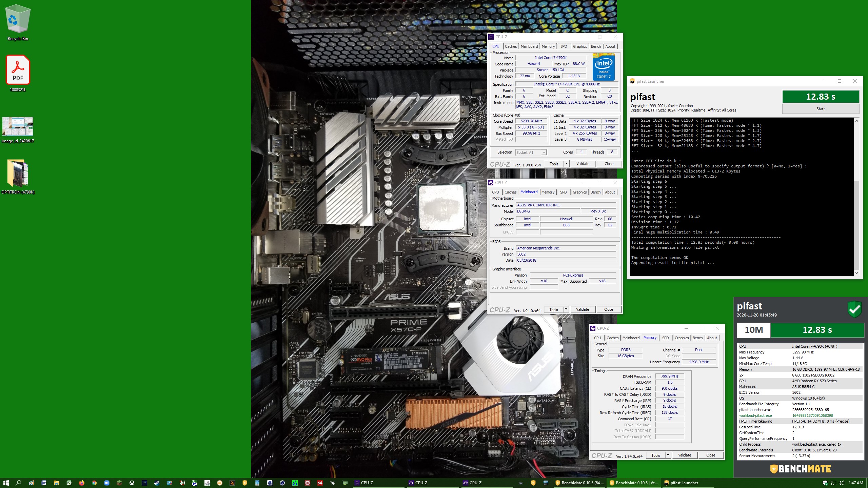Open Memory tab in CPU-Z processor window
The image size is (868, 488).
(x=548, y=46)
